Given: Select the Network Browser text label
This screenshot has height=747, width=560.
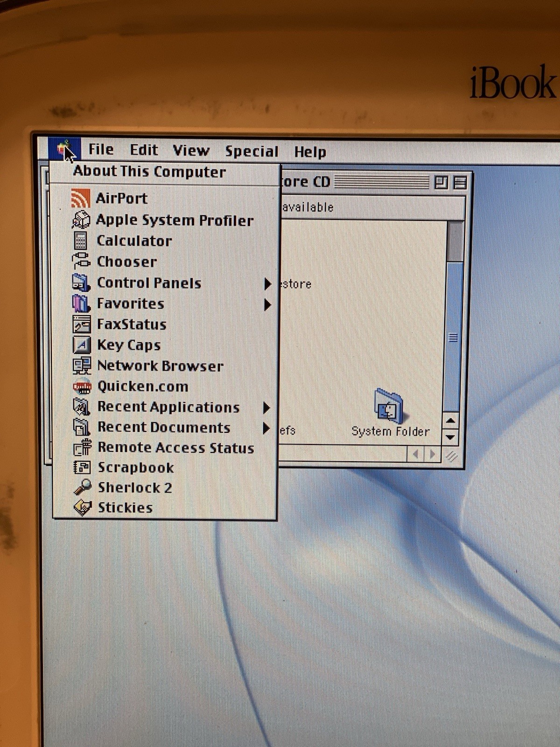Looking at the screenshot, I should point(160,366).
